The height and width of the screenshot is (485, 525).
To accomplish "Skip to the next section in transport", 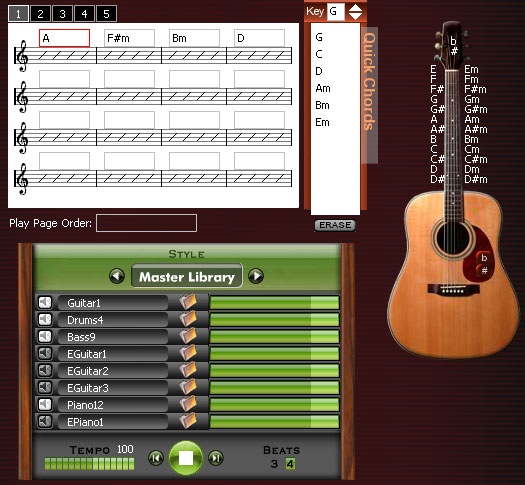I will (216, 458).
